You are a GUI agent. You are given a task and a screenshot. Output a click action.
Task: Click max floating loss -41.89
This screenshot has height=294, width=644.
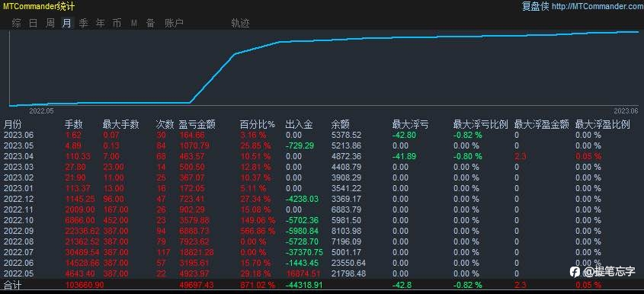click(x=404, y=156)
